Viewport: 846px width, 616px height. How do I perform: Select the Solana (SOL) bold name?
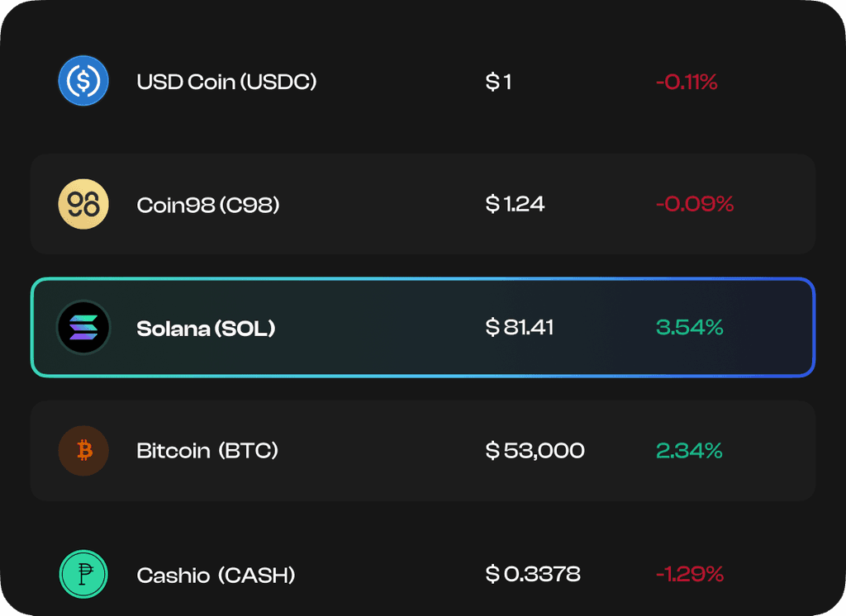(206, 329)
